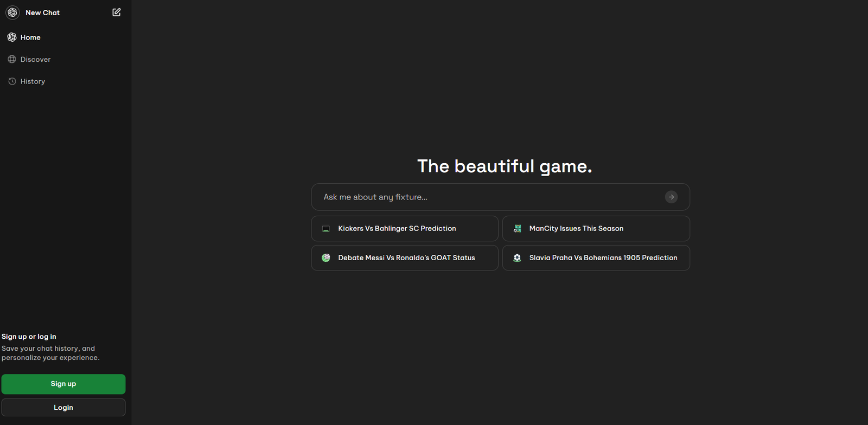
Task: Click the Discover globe icon
Action: 12,60
